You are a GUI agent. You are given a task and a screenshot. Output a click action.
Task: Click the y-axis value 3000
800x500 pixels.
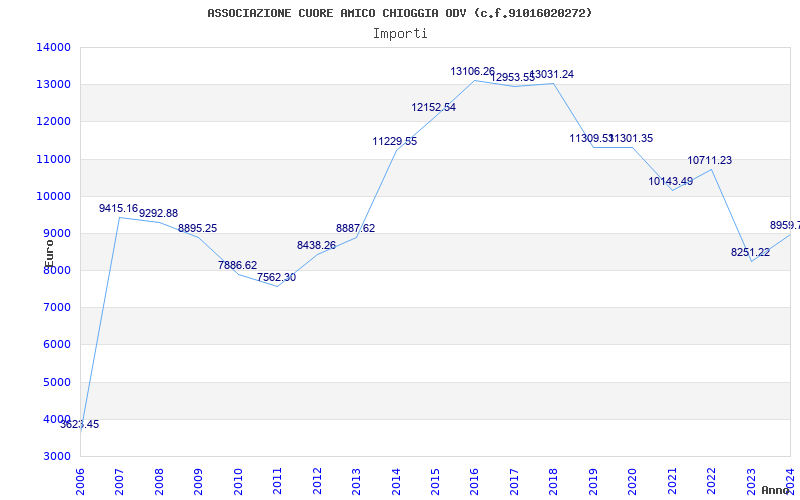pyautogui.click(x=56, y=457)
